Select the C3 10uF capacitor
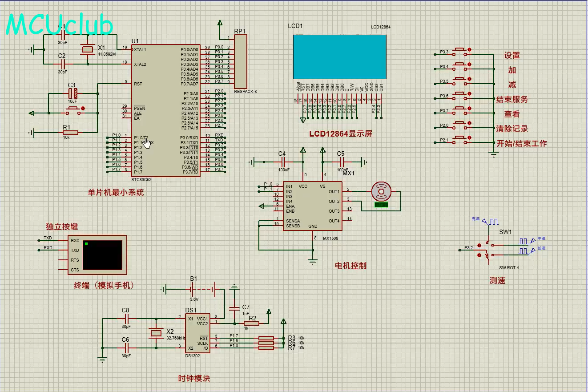The width and height of the screenshot is (588, 392). (x=72, y=93)
